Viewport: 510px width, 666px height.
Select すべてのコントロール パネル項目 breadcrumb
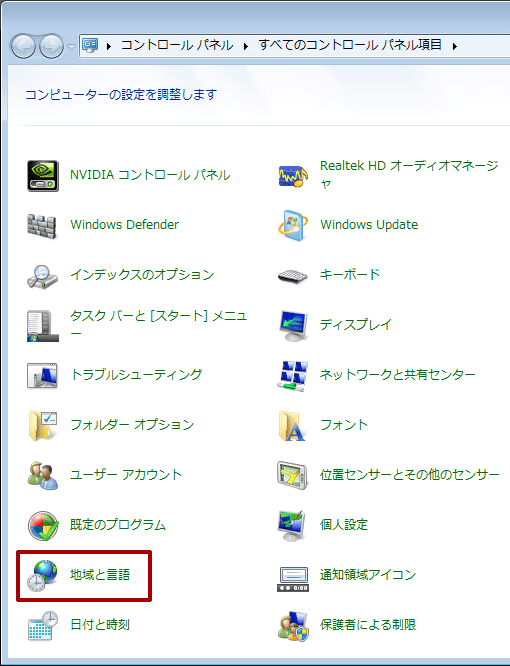pos(350,45)
